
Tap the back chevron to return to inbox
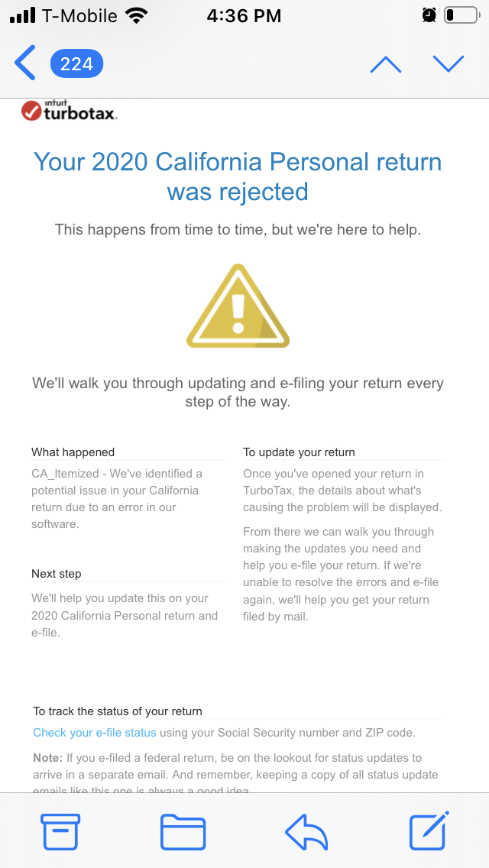point(24,63)
